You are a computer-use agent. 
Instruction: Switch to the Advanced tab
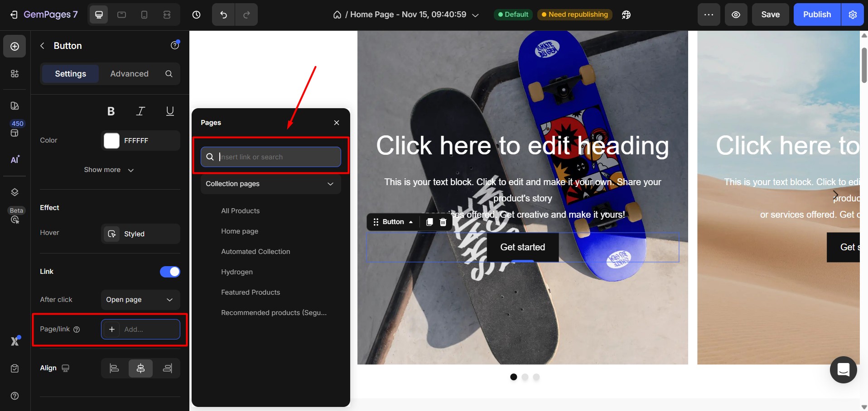point(129,74)
